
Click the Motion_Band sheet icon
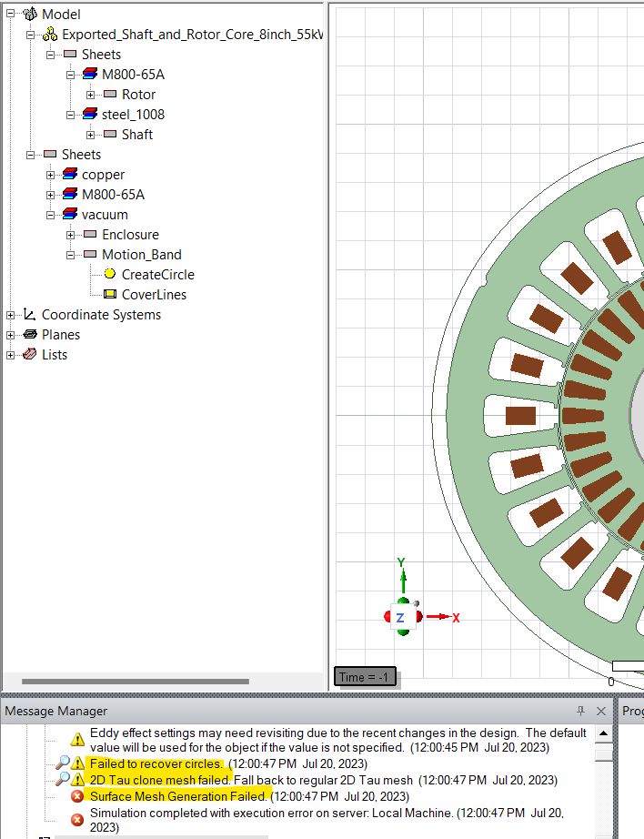(90, 254)
